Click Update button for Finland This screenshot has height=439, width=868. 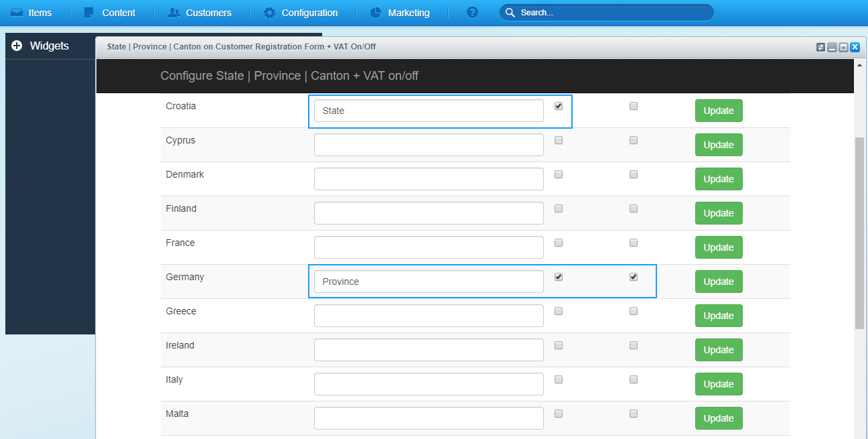pyautogui.click(x=719, y=213)
